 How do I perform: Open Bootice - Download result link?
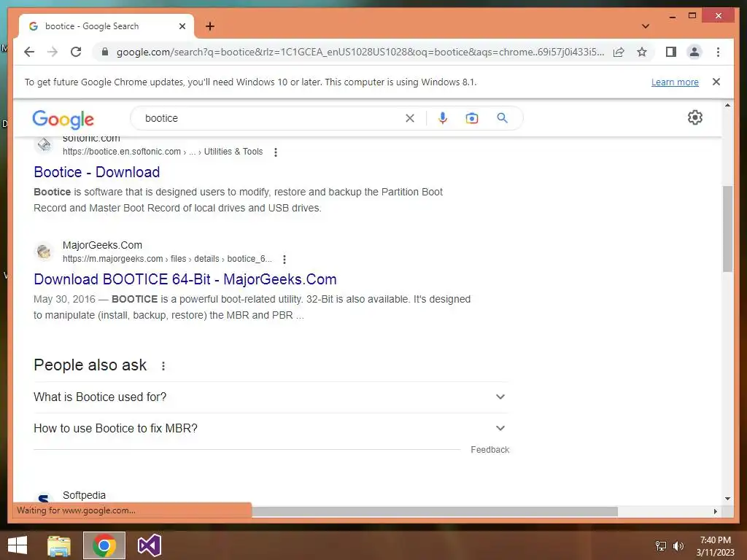coord(97,172)
